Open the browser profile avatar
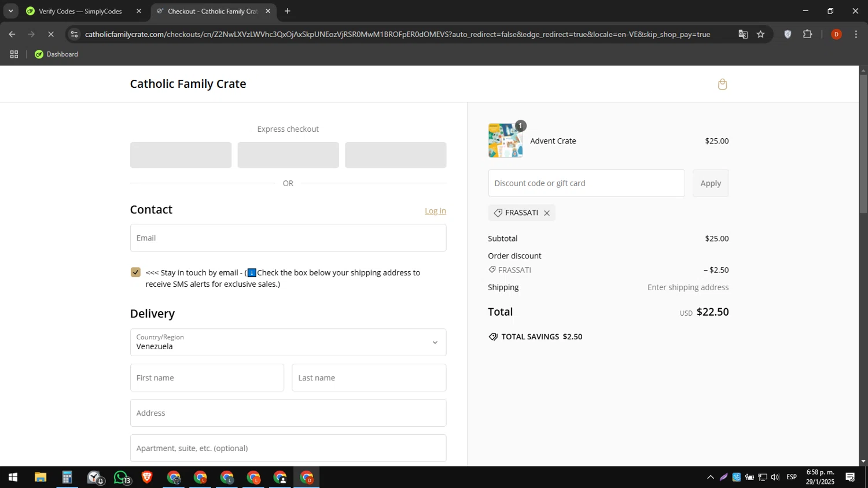The width and height of the screenshot is (868, 488). pyautogui.click(x=836, y=34)
